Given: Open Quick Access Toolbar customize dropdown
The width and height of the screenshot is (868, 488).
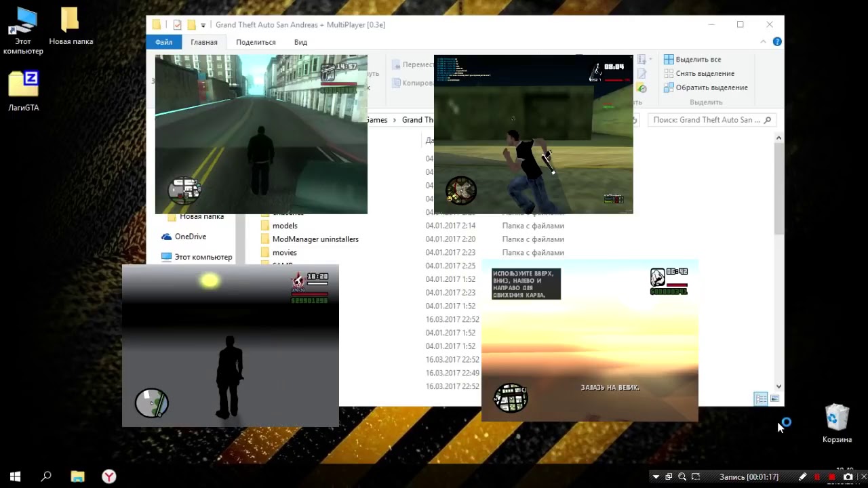Looking at the screenshot, I should (x=203, y=25).
